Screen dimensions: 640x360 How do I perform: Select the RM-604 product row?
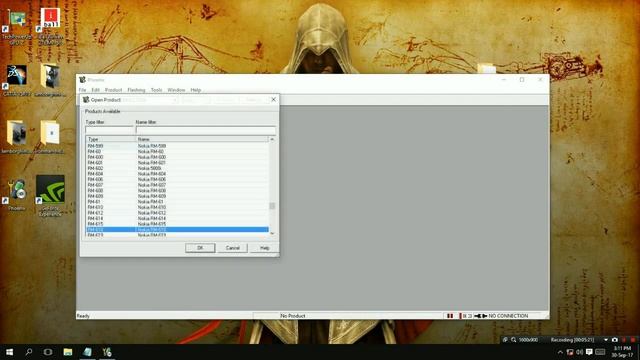(177, 174)
